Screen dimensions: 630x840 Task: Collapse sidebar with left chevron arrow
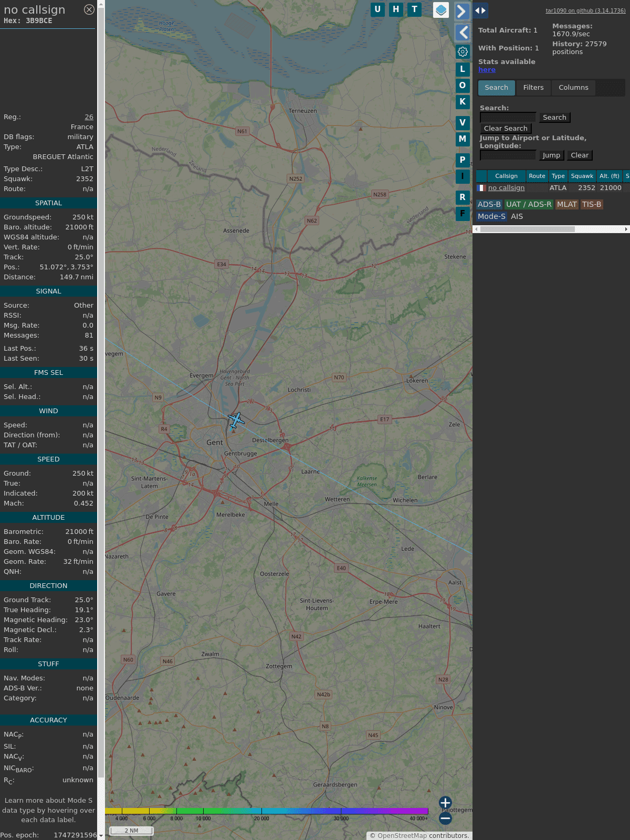pos(463,33)
